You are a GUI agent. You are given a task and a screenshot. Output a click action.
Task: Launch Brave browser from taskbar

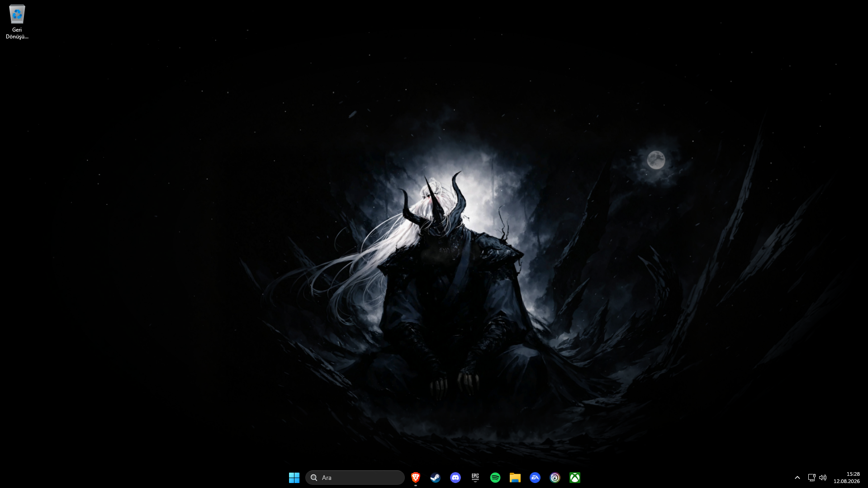tap(416, 478)
